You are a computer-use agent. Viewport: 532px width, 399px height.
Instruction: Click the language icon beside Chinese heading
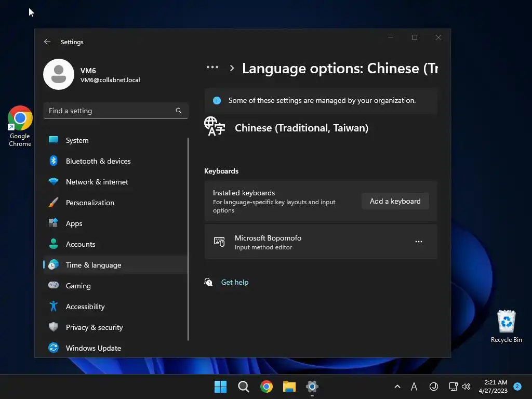pyautogui.click(x=215, y=127)
